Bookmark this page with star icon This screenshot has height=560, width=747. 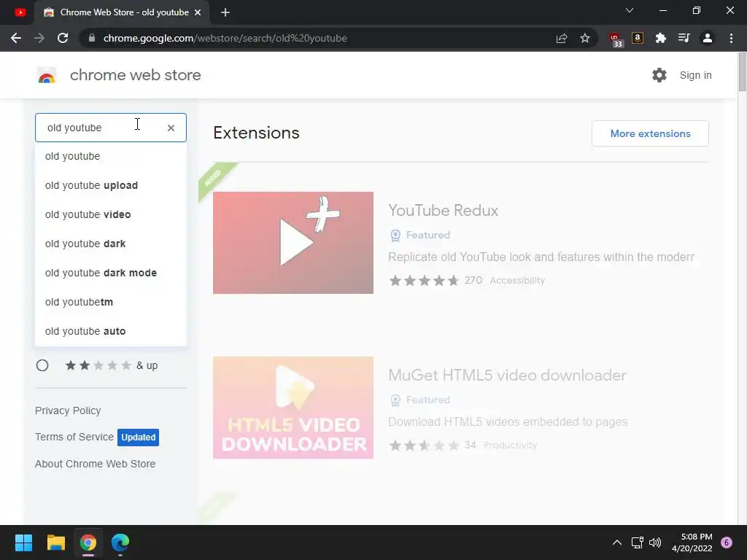coord(585,38)
